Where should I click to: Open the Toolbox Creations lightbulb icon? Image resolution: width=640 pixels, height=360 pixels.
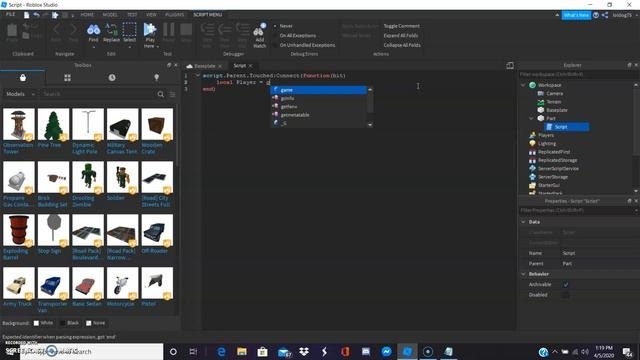[156, 78]
